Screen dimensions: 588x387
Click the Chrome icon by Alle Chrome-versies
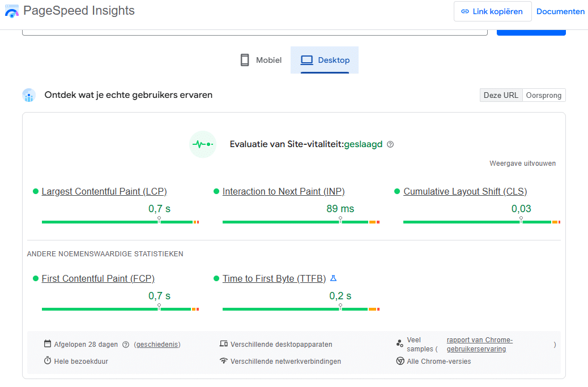400,361
